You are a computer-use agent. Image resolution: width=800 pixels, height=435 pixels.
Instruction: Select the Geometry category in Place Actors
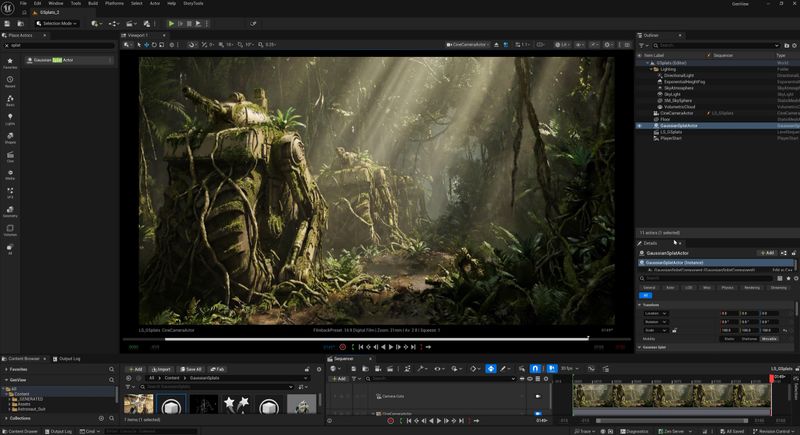coord(10,212)
